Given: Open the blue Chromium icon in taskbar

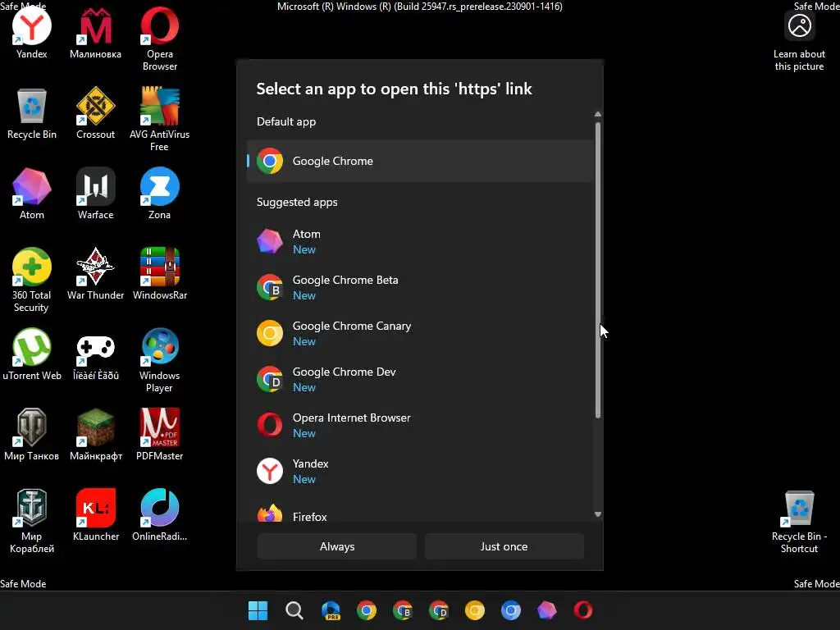Looking at the screenshot, I should point(510,610).
